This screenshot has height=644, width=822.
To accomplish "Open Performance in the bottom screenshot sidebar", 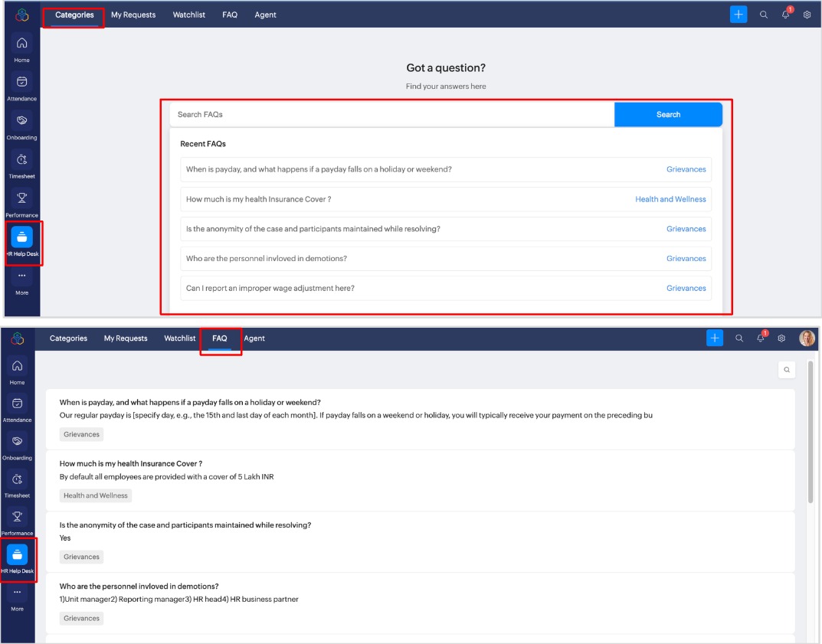I will (x=18, y=522).
